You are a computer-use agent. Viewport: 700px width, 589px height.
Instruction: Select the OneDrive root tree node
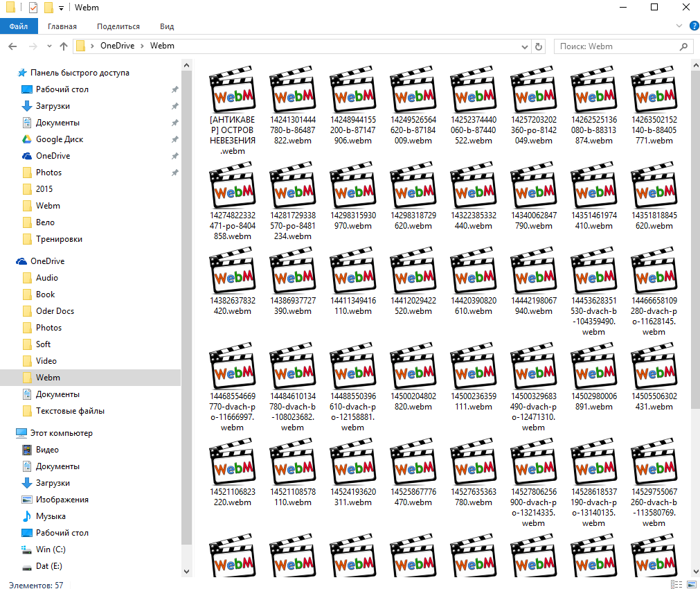(x=47, y=261)
